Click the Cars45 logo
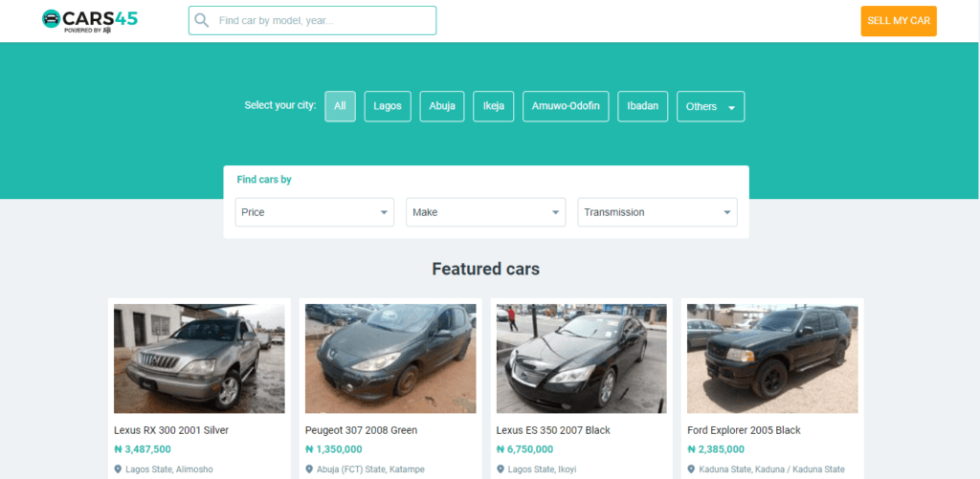This screenshot has height=479, width=980. click(x=89, y=21)
